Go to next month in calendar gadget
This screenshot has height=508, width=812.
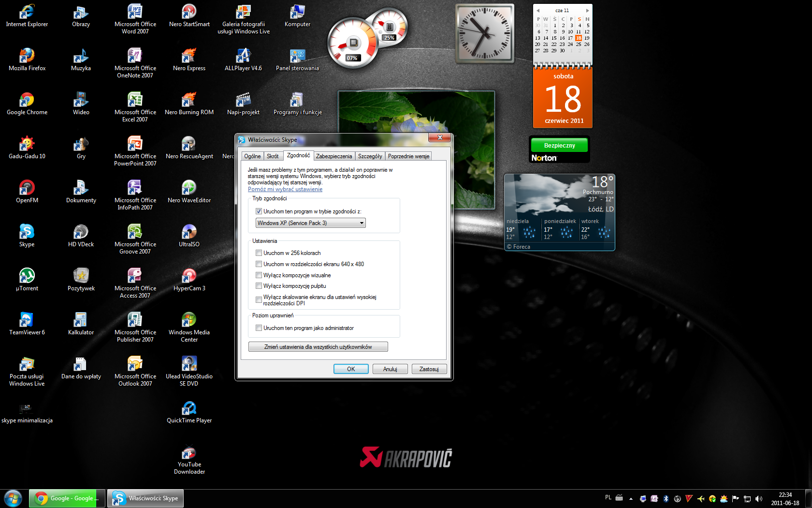coord(588,11)
